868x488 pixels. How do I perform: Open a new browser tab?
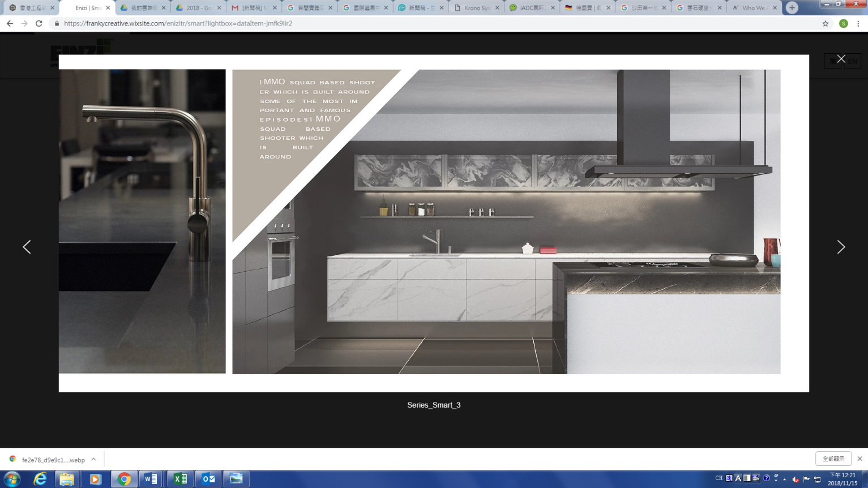click(x=792, y=7)
